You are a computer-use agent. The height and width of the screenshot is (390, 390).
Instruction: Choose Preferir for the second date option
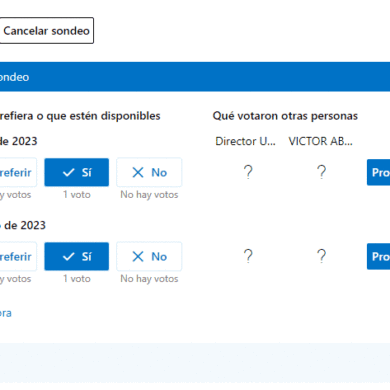(x=18, y=256)
